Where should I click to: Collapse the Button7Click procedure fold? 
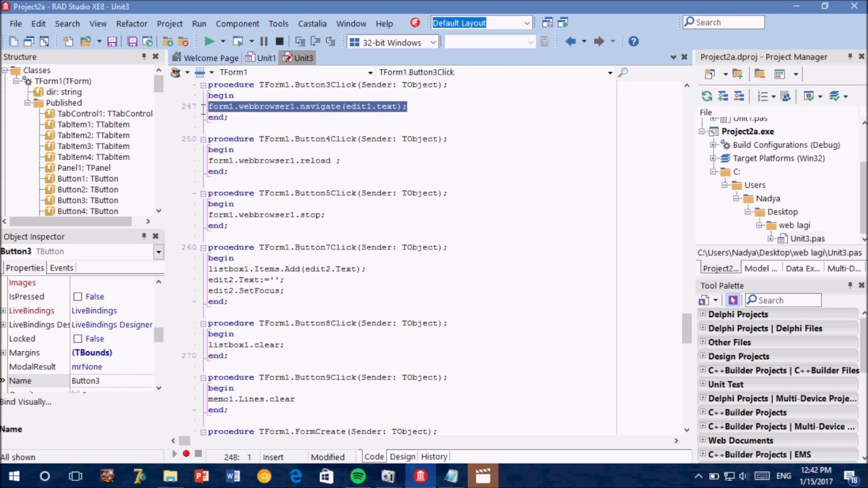tap(203, 247)
